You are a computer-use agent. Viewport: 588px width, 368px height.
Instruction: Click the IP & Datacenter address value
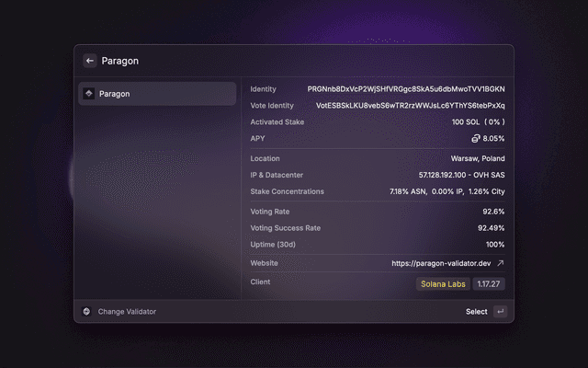461,175
